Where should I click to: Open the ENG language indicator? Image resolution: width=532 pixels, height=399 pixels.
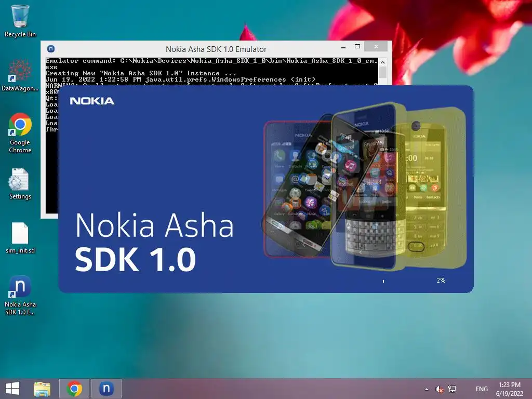point(482,389)
